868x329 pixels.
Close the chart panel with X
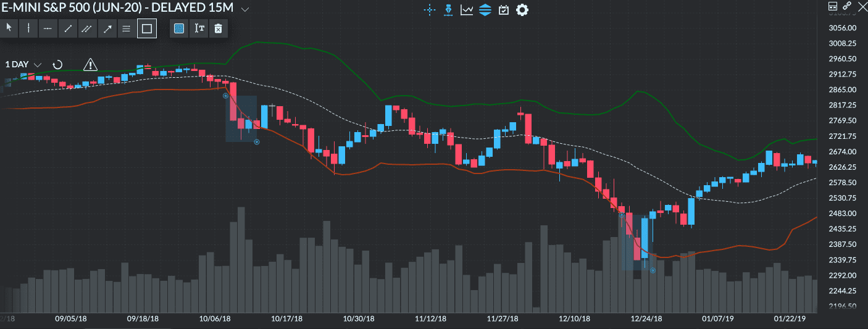coord(862,6)
